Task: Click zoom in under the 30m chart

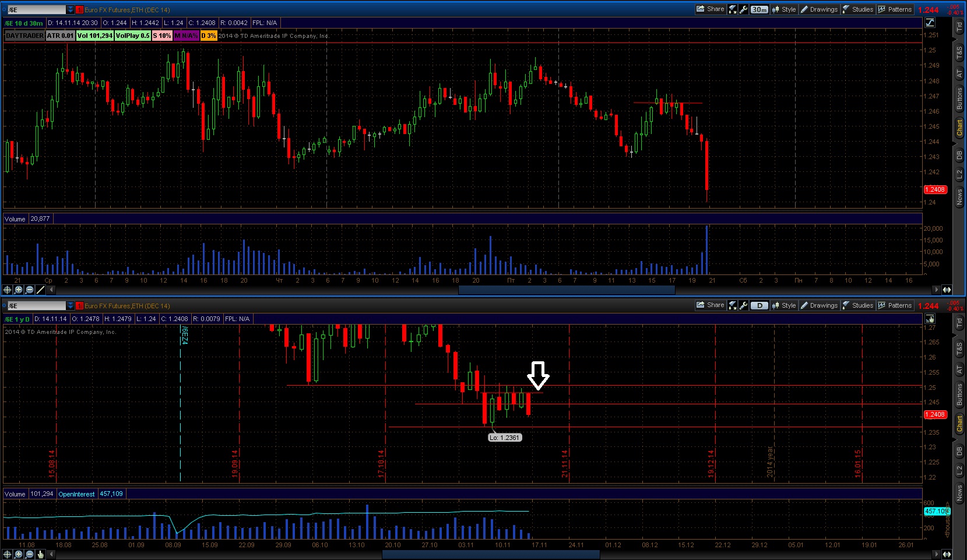Action: pyautogui.click(x=19, y=290)
